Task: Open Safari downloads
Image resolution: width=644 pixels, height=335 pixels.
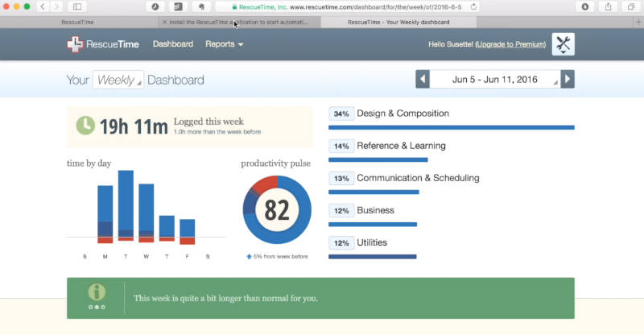Action: click(585, 6)
